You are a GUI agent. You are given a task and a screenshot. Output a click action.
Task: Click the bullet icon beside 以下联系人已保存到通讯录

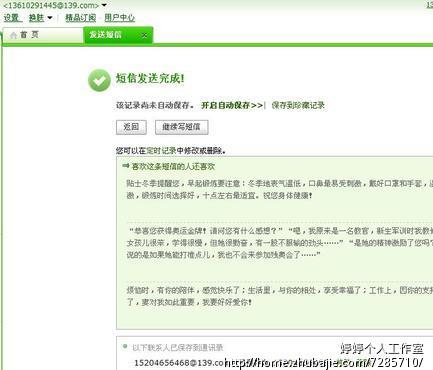tap(125, 347)
